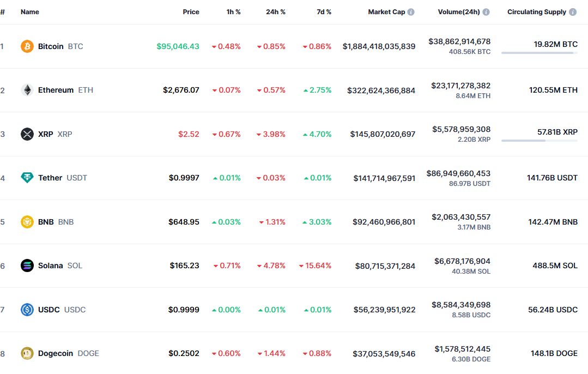This screenshot has height=374, width=588.
Task: Click the Market Cap info icon
Action: (x=411, y=12)
